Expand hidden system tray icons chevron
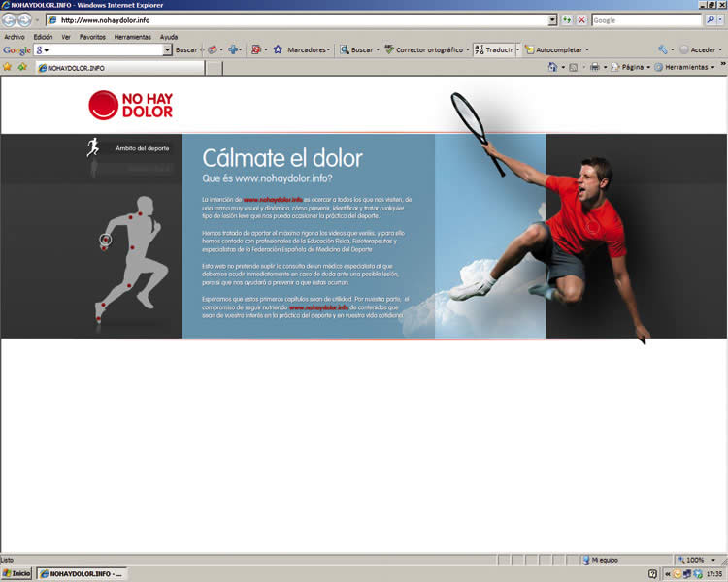Image resolution: width=728 pixels, height=582 pixels. [x=668, y=574]
